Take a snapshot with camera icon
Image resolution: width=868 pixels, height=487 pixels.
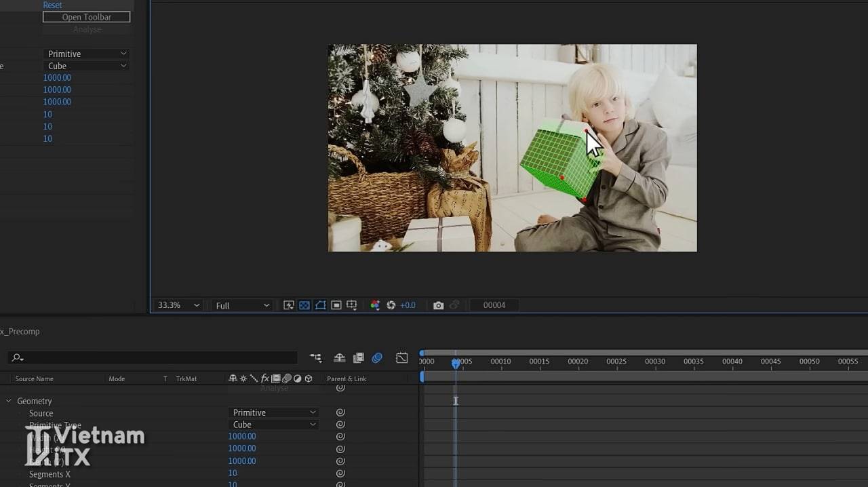439,305
